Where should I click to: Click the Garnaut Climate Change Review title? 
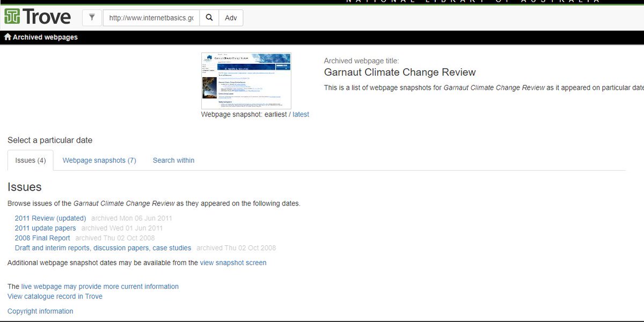tap(400, 72)
